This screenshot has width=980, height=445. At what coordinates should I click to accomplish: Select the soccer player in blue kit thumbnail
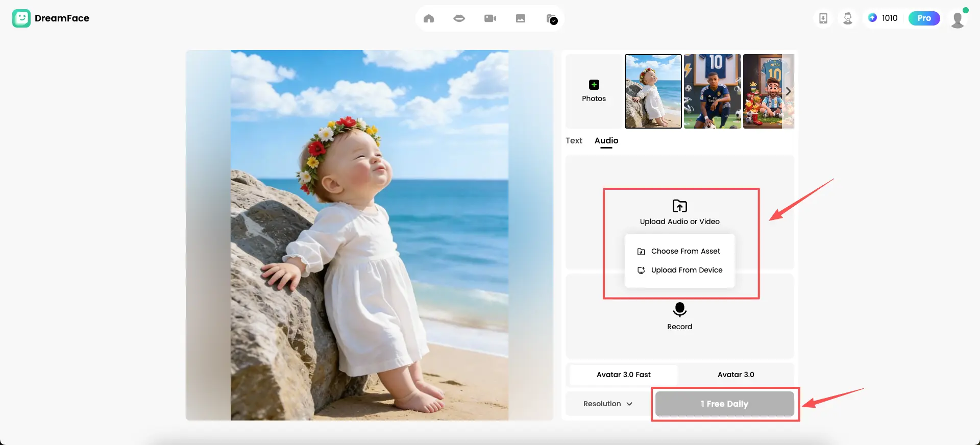tap(712, 91)
